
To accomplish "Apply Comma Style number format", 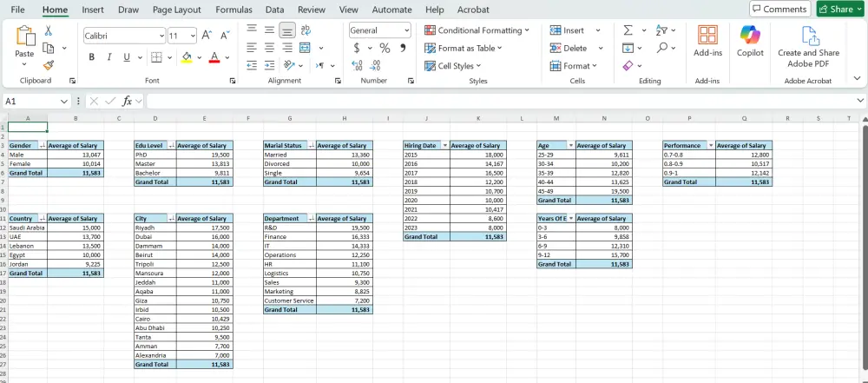I will [x=403, y=48].
